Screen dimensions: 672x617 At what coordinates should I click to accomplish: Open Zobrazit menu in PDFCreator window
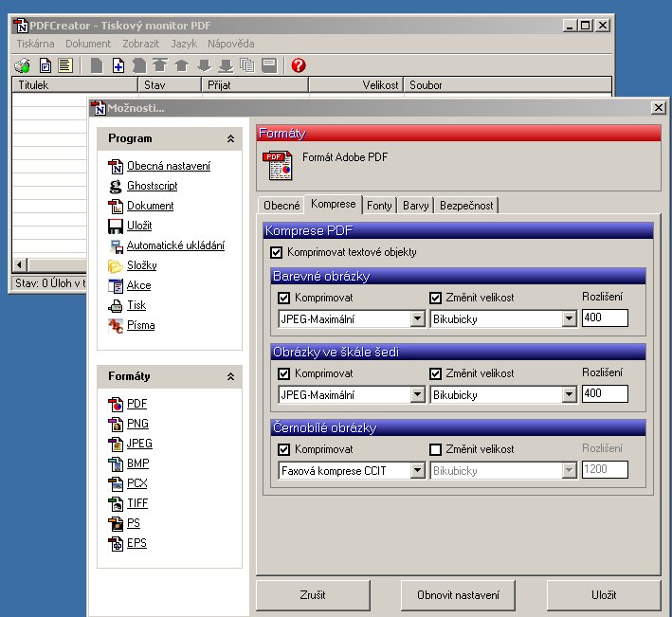tap(141, 44)
